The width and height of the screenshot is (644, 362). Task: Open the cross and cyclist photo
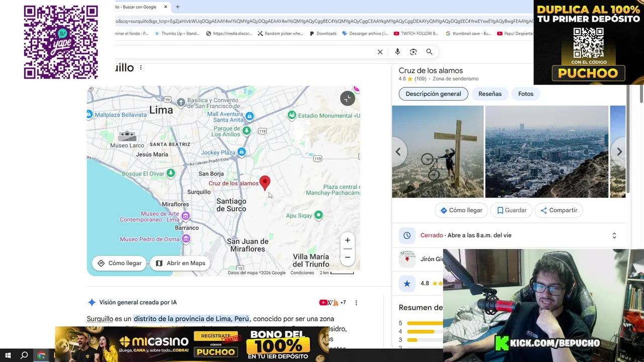click(438, 151)
